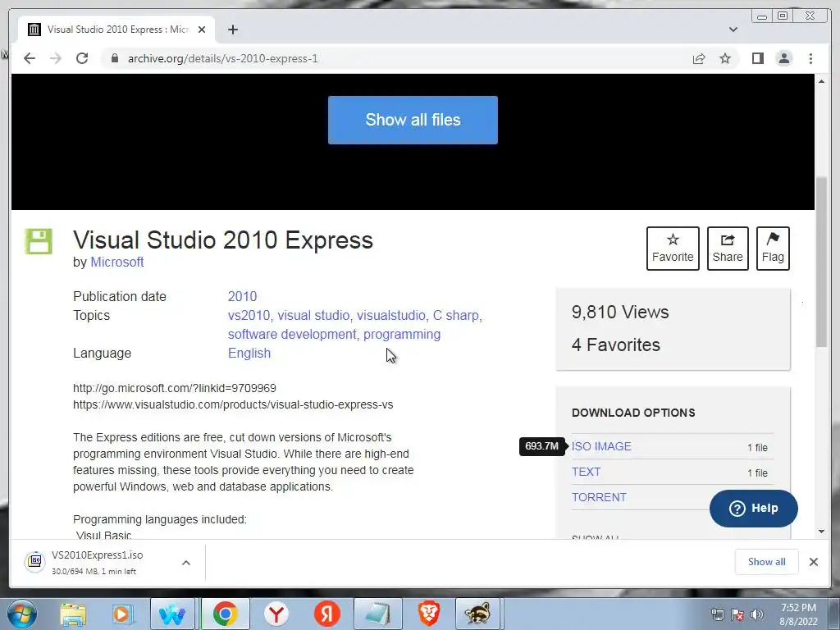840x630 pixels.
Task: Open the vs2010 topic link
Action: [x=249, y=316]
